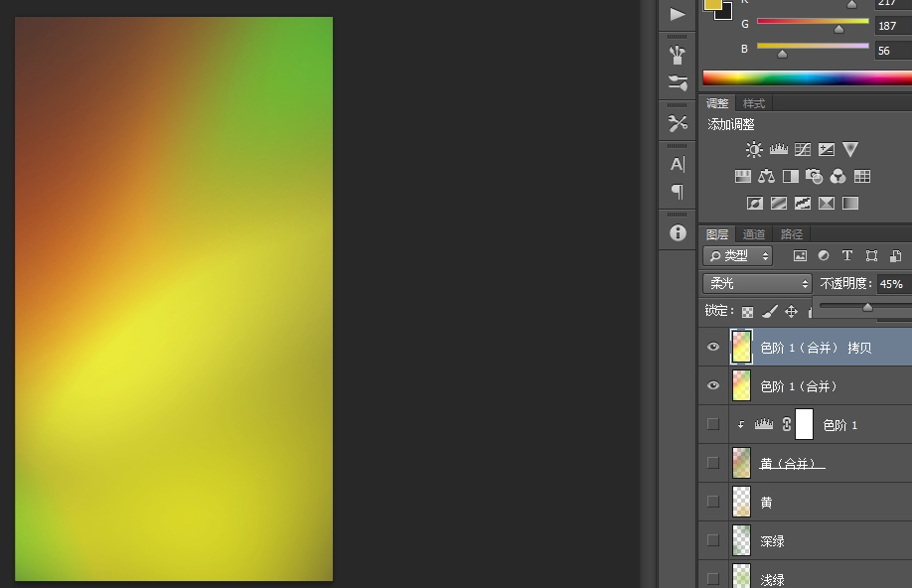
Task: Open the 路径 tab
Action: [x=792, y=234]
